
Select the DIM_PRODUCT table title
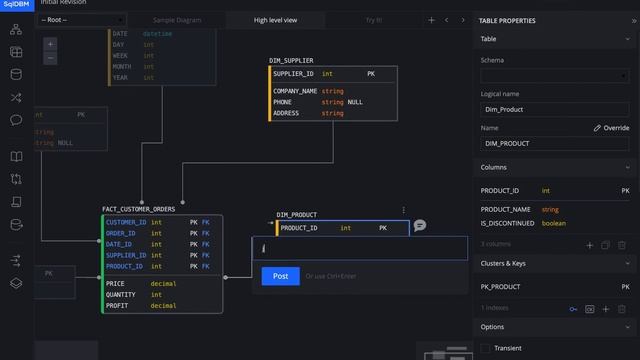(x=296, y=215)
